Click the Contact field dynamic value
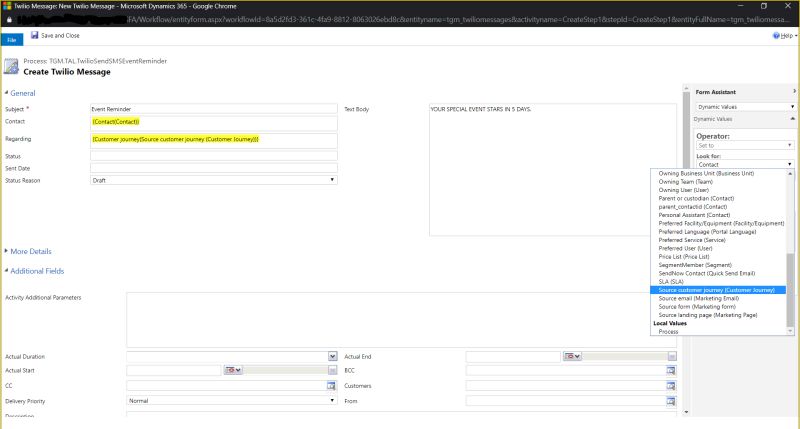 pyautogui.click(x=116, y=121)
